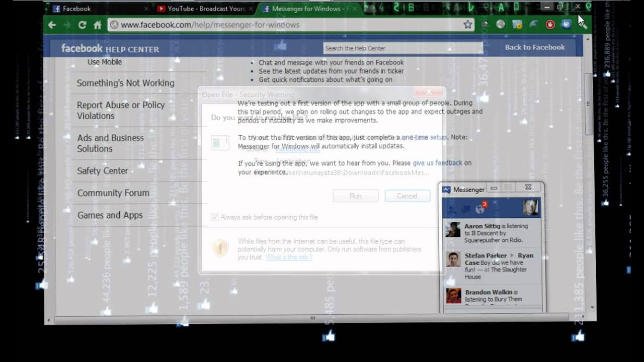Close the YouTube browser tab

(251, 9)
